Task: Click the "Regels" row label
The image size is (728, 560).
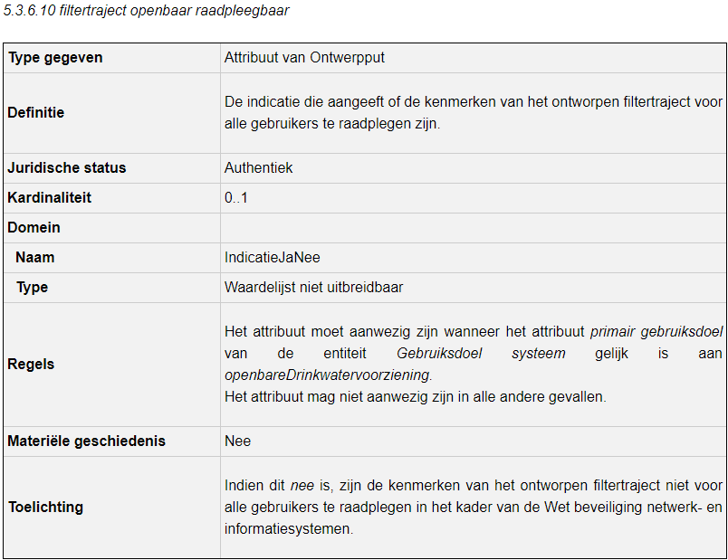Action: (31, 365)
